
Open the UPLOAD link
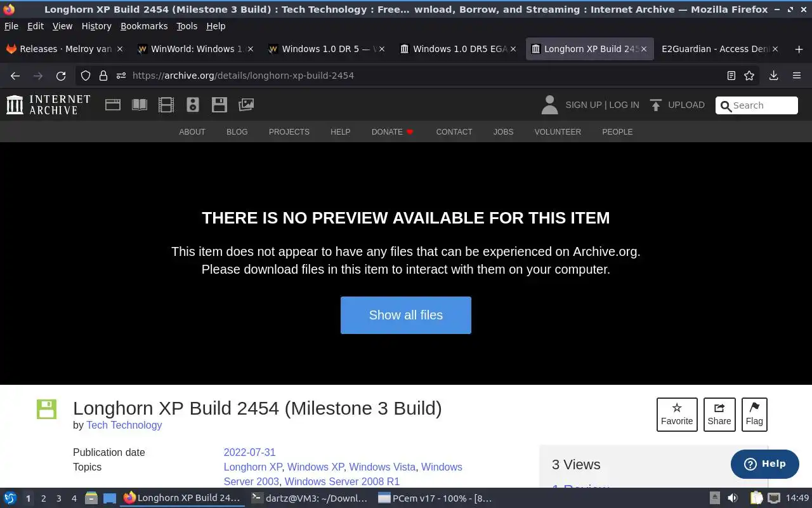tap(686, 105)
